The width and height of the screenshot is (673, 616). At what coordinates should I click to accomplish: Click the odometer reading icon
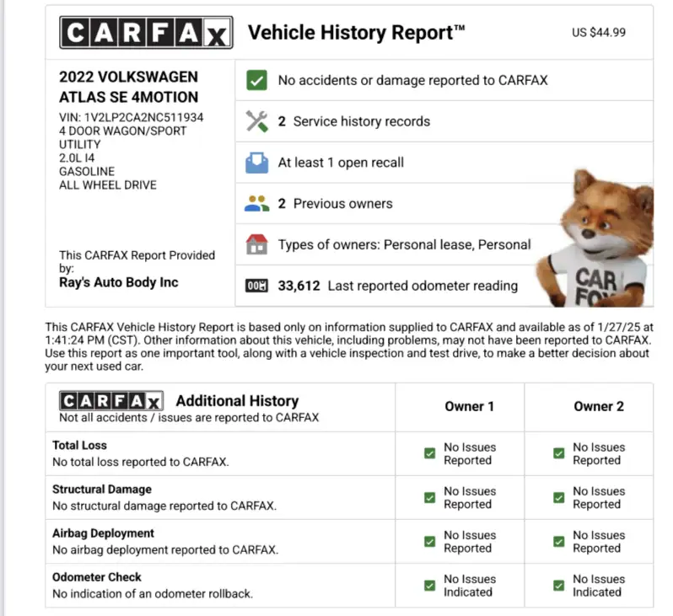coord(256,286)
